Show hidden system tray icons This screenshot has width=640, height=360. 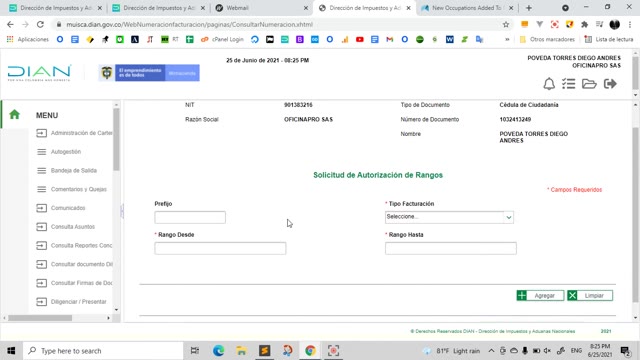[491, 351]
